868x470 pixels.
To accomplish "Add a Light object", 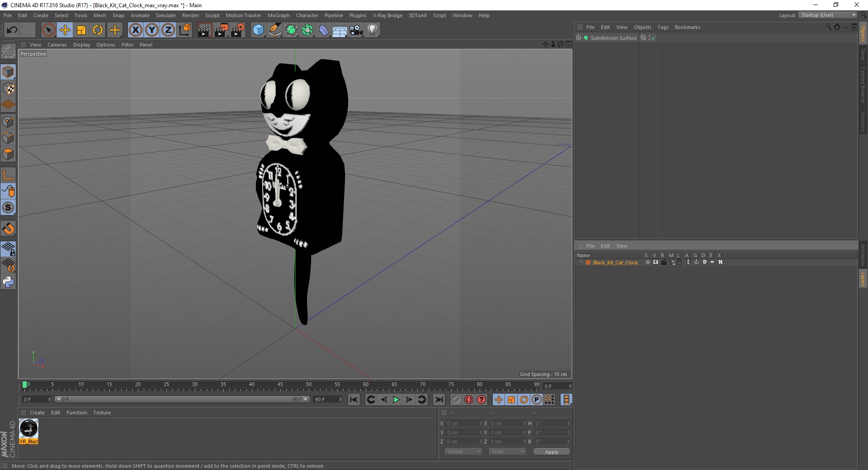I will tap(373, 30).
